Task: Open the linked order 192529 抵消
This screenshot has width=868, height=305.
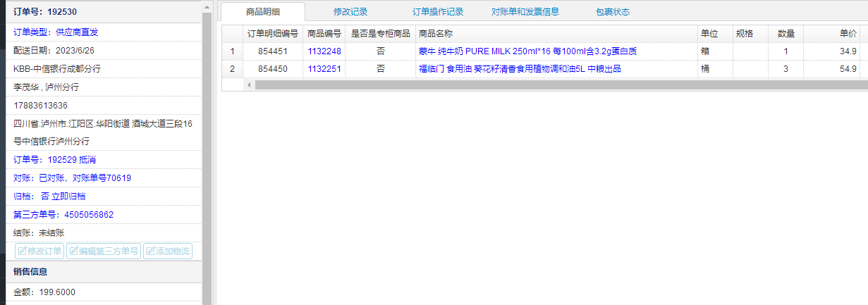Action: coord(71,159)
